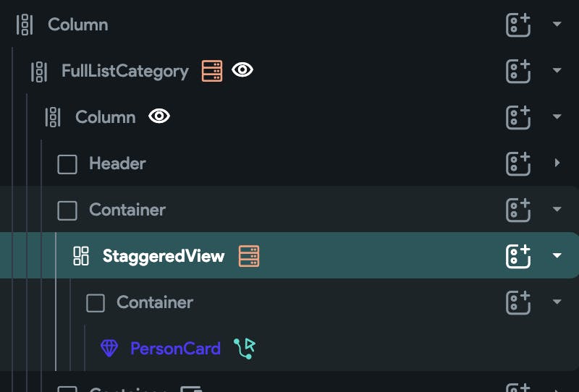Click add-widget icon on FullListCategory row
Viewport: 579px width, 392px height.
(x=518, y=71)
